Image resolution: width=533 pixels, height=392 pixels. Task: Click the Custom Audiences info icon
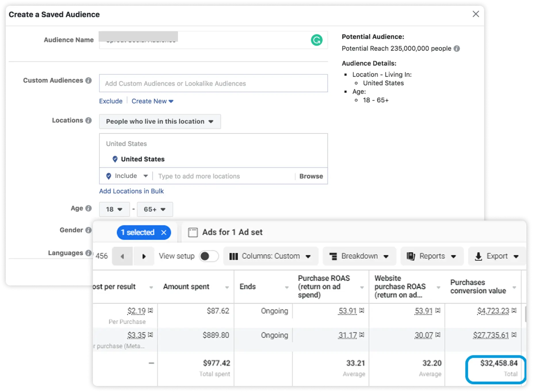click(89, 80)
